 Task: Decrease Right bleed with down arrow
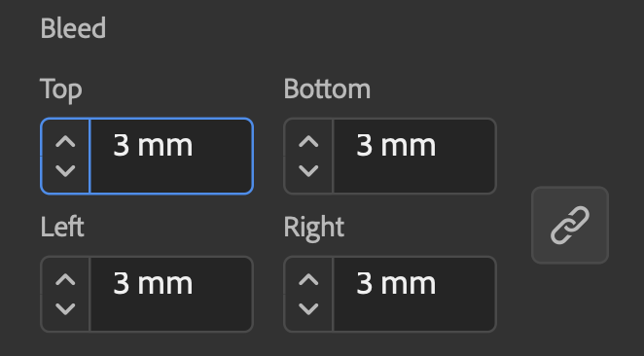click(x=308, y=308)
